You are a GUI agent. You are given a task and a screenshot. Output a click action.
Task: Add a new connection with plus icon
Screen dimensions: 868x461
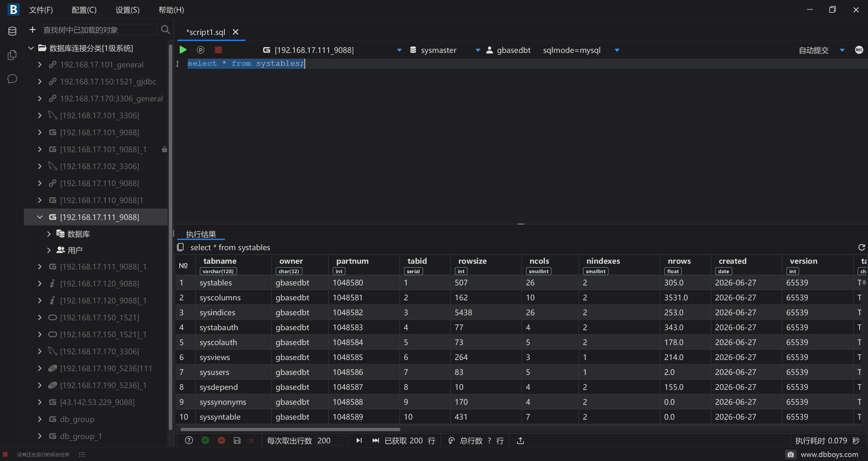[x=33, y=30]
